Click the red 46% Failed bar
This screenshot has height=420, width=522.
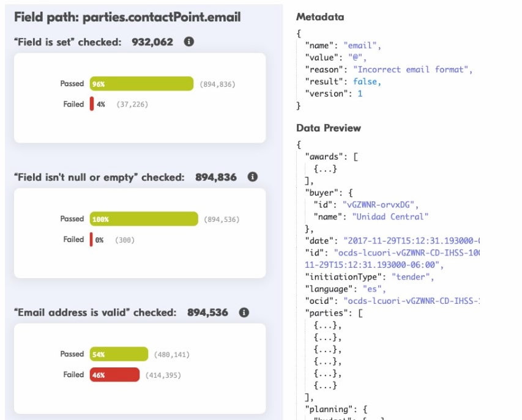114,375
